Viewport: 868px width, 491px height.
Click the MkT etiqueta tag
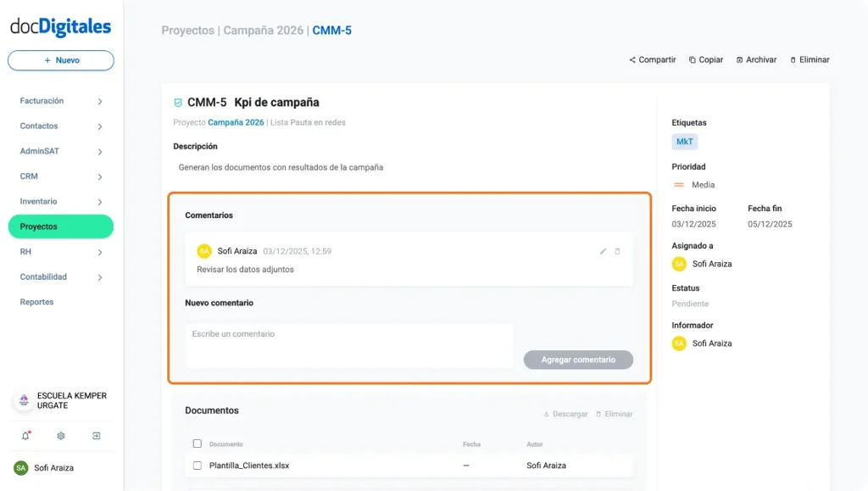tap(684, 142)
